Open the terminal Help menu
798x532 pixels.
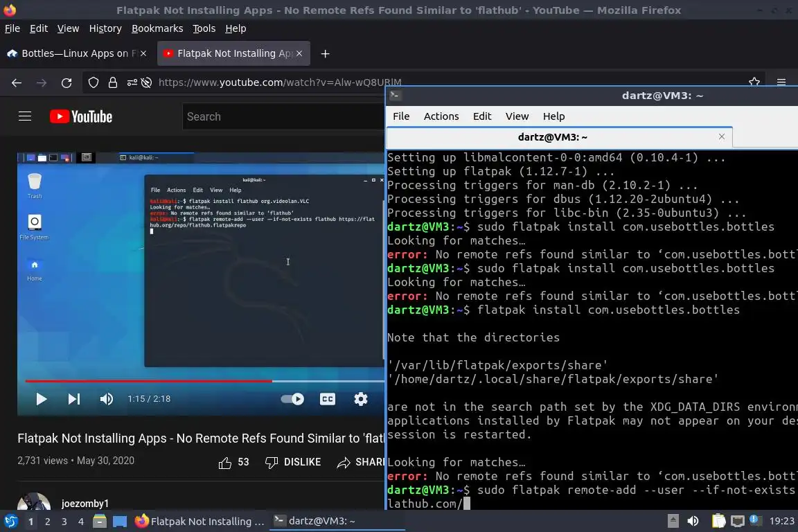(553, 116)
